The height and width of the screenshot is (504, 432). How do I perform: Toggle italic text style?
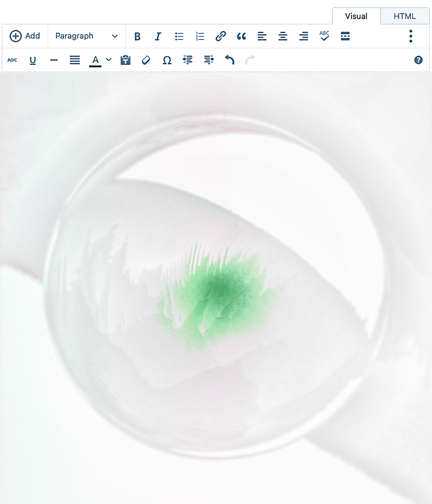click(x=158, y=36)
